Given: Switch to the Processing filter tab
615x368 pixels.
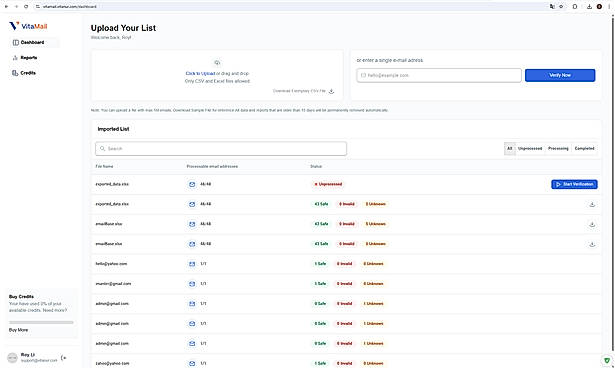Looking at the screenshot, I should tap(558, 149).
